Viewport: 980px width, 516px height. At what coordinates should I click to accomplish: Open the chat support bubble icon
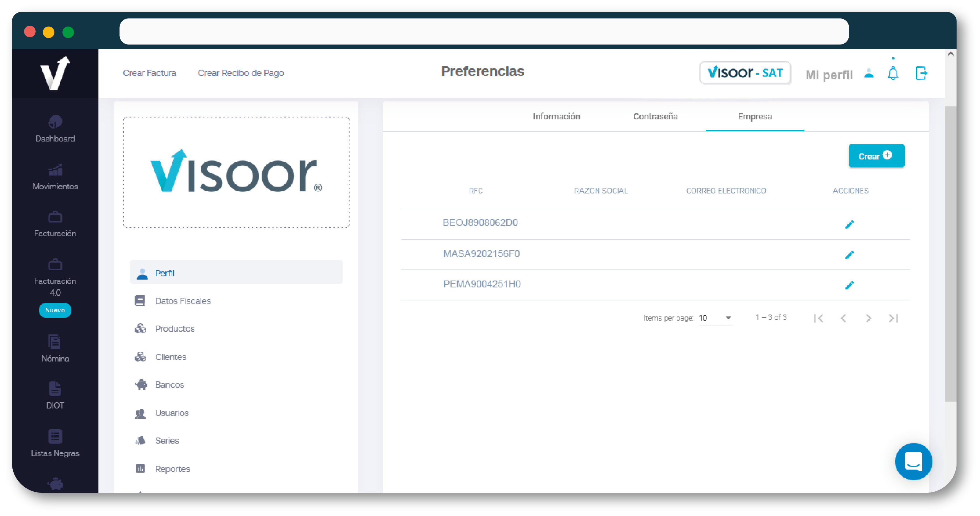913,461
